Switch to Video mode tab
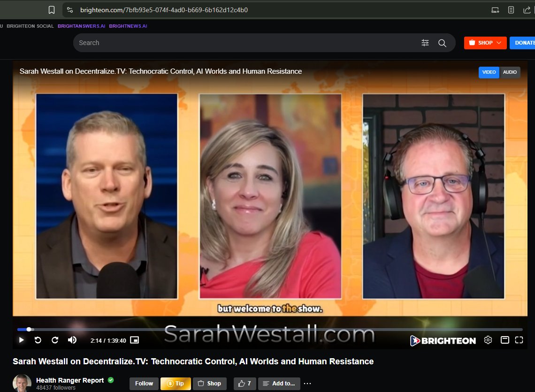 tap(489, 72)
